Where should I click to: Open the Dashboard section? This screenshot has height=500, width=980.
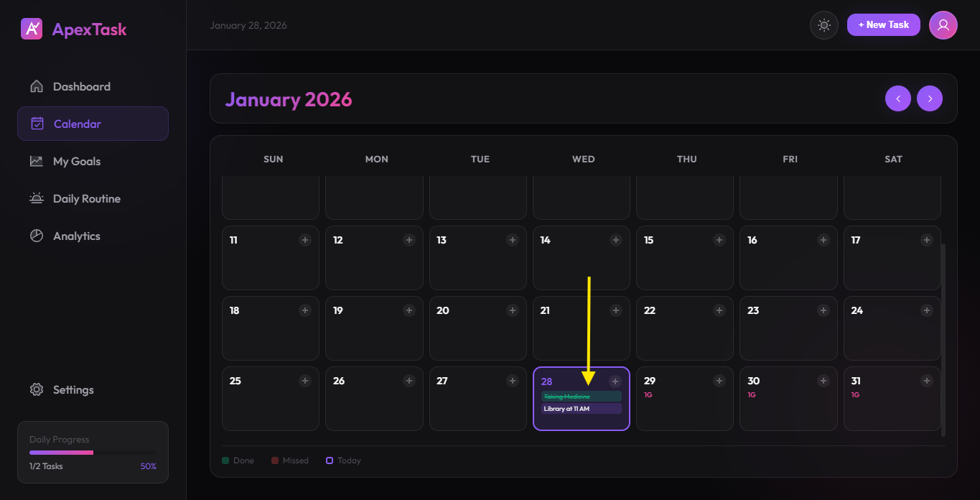81,86
